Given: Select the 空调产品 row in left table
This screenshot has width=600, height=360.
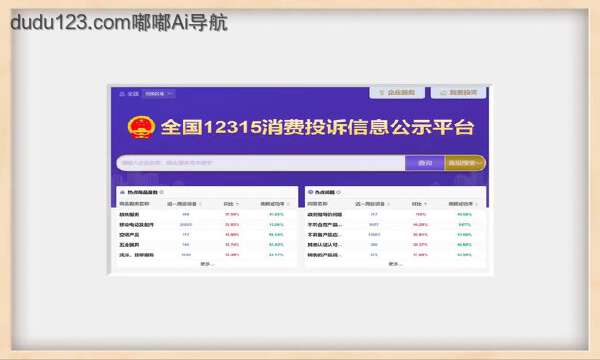Looking at the screenshot, I should coord(207,235).
